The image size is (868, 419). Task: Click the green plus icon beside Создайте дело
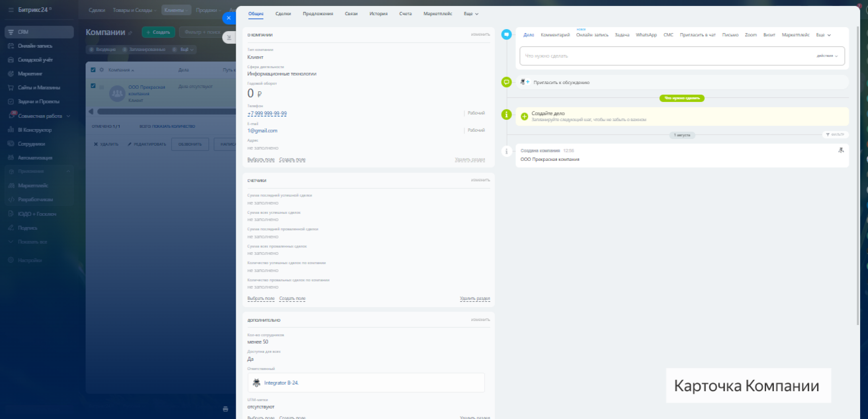pyautogui.click(x=525, y=116)
